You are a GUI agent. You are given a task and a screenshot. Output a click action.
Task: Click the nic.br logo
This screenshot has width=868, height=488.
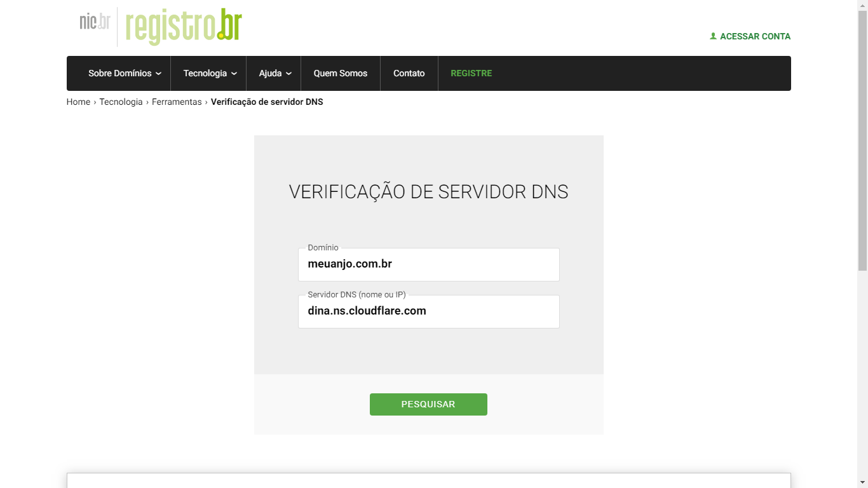click(95, 22)
